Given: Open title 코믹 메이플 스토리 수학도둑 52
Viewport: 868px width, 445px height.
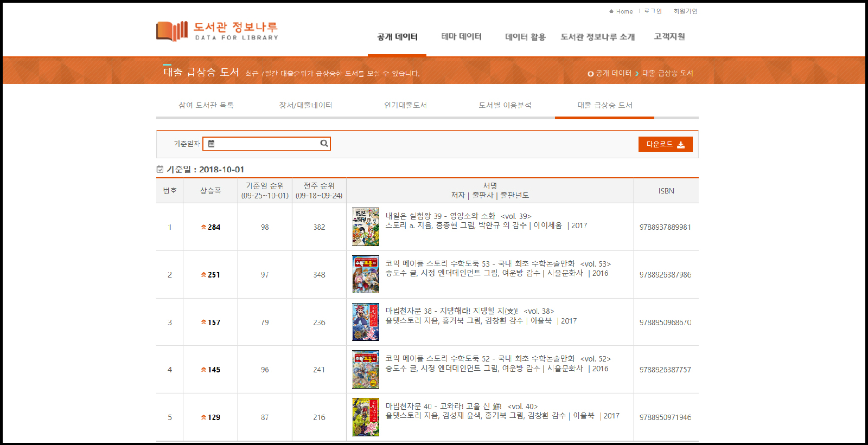Looking at the screenshot, I should click(498, 359).
